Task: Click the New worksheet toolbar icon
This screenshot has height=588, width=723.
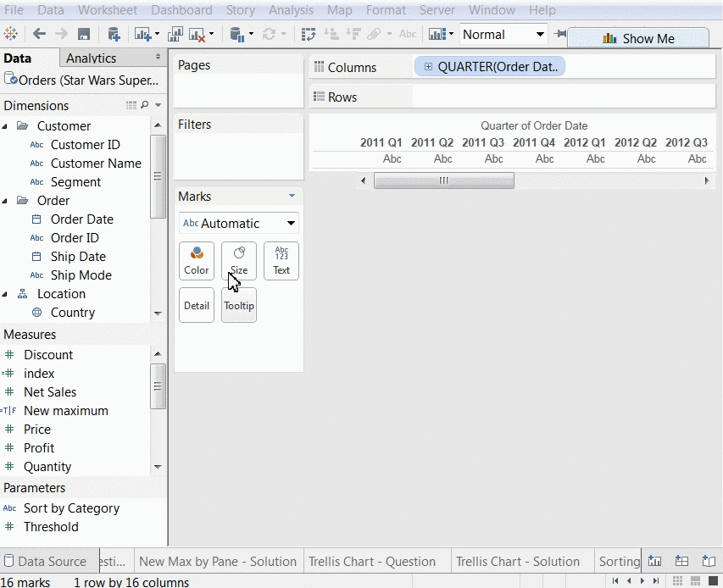Action: coord(142,34)
